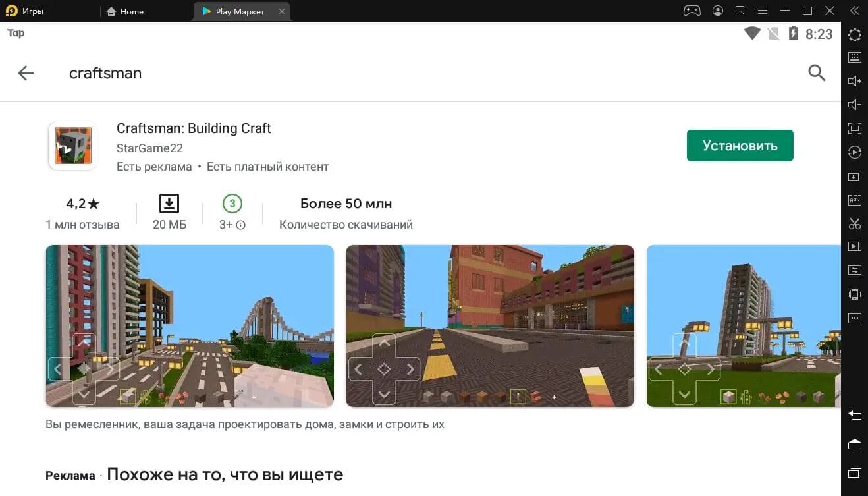Open third screenshot with gray tower
868x496 pixels.
[x=744, y=326]
